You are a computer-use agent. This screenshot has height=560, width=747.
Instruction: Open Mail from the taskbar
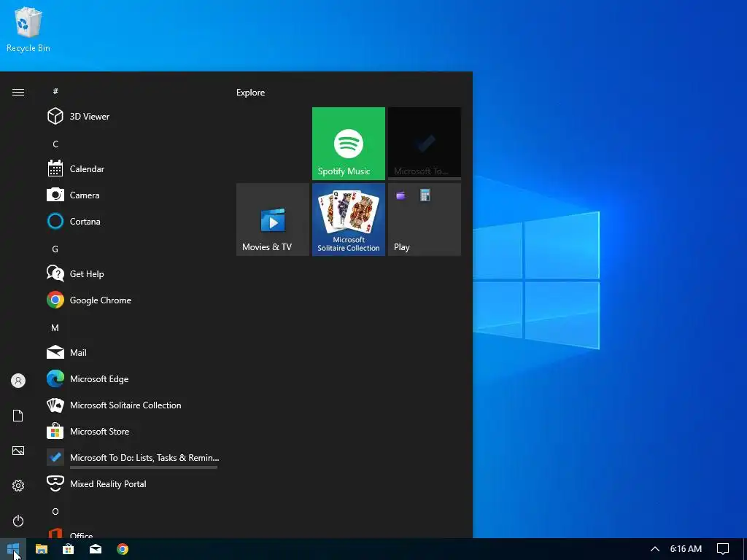tap(96, 549)
